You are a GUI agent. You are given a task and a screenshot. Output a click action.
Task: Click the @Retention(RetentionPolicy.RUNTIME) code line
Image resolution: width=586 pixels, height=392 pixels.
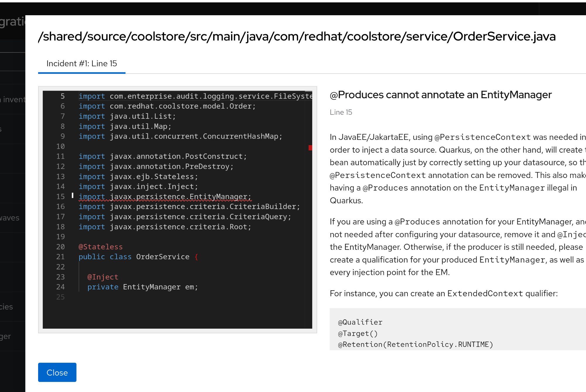coord(415,345)
